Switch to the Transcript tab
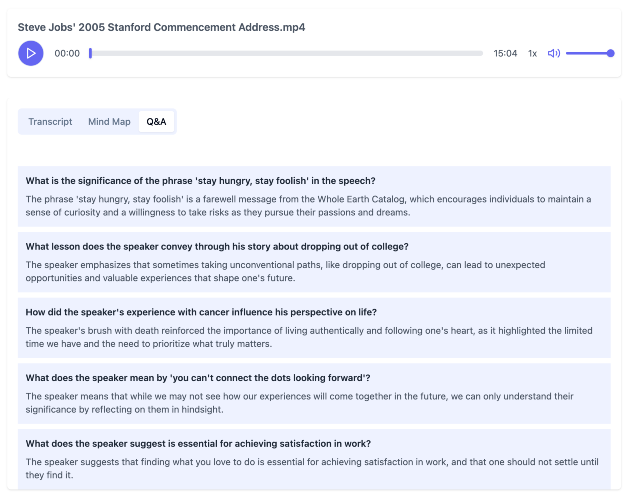 (x=50, y=122)
